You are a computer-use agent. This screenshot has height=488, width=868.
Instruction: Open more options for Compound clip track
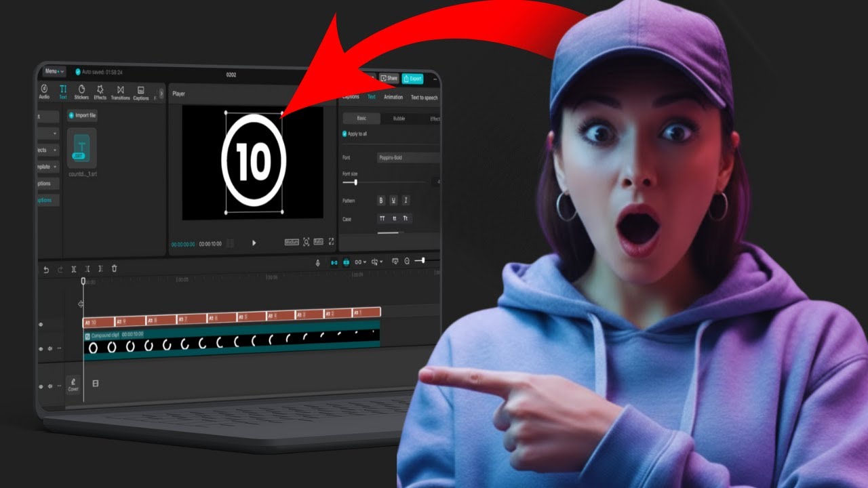59,349
